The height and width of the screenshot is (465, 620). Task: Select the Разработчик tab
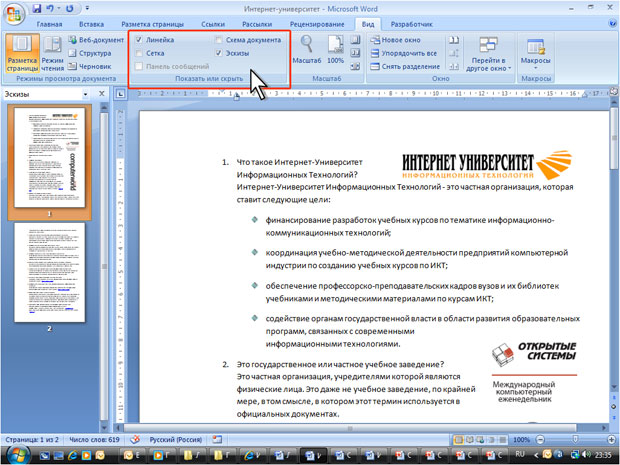coord(412,24)
